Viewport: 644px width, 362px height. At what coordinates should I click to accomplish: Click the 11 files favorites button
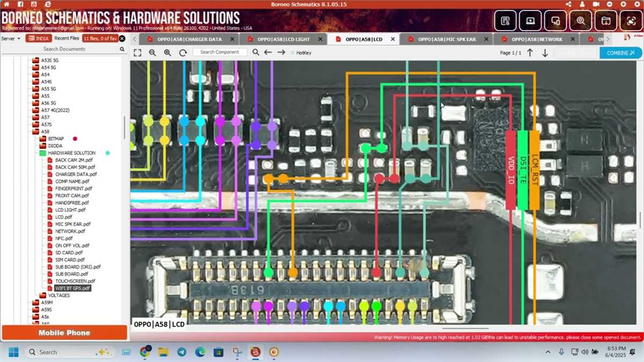(x=100, y=39)
